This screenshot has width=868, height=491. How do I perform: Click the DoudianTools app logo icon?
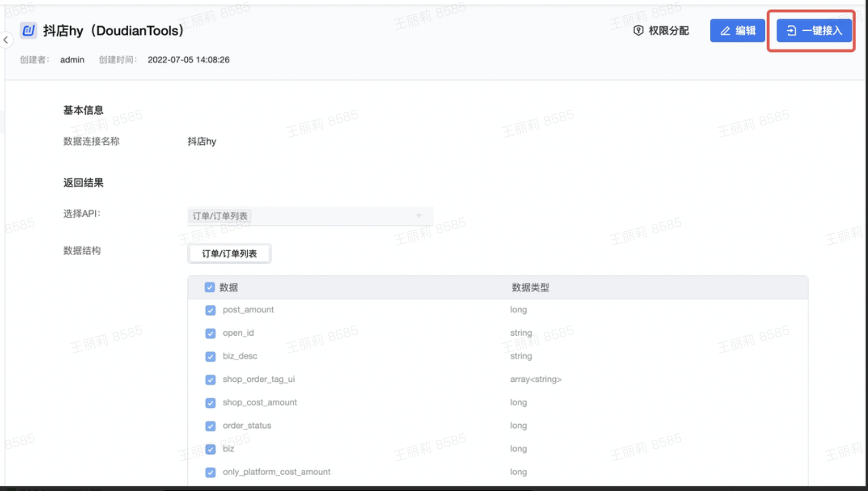pyautogui.click(x=28, y=31)
